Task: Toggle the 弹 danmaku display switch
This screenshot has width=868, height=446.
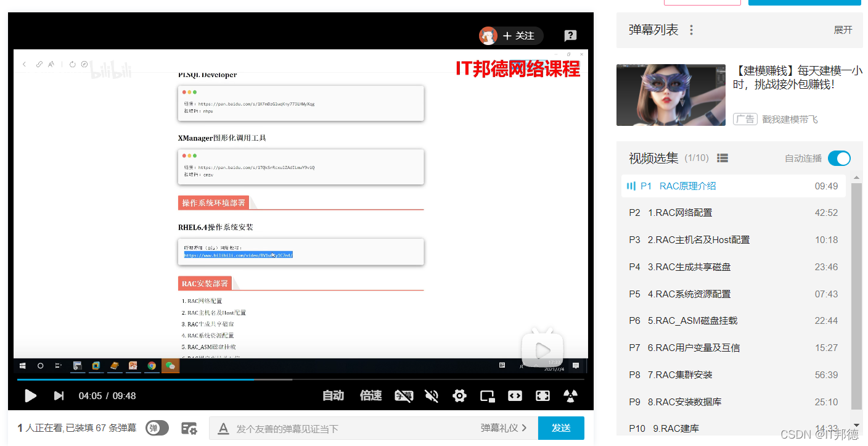Action: (x=157, y=428)
